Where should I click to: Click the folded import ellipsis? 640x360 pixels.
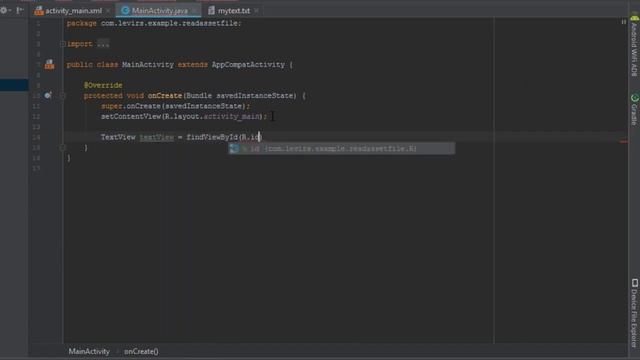click(103, 44)
